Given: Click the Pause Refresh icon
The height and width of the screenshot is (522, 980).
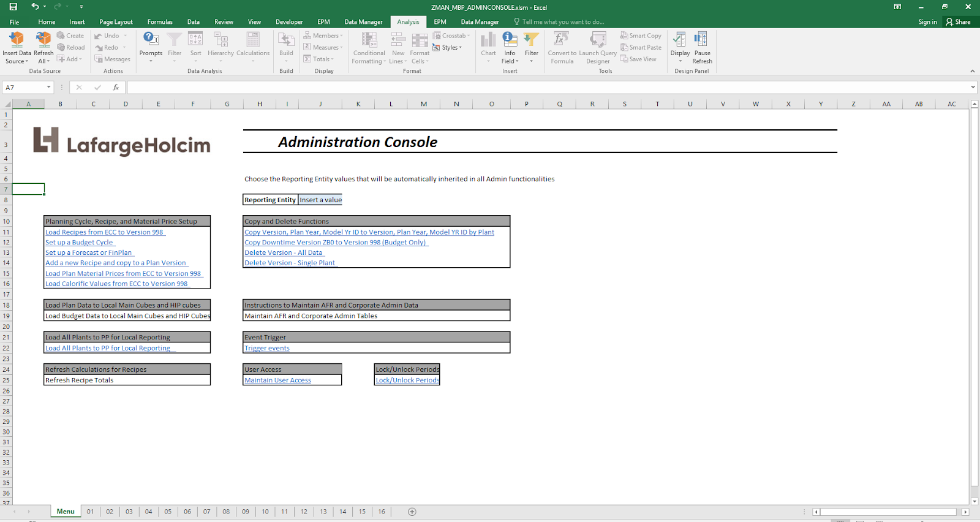Looking at the screenshot, I should pos(702,40).
